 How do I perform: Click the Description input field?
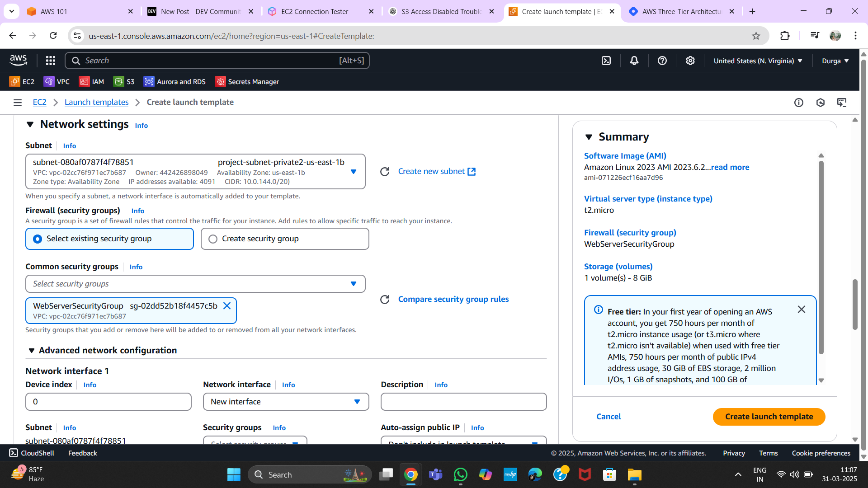464,402
